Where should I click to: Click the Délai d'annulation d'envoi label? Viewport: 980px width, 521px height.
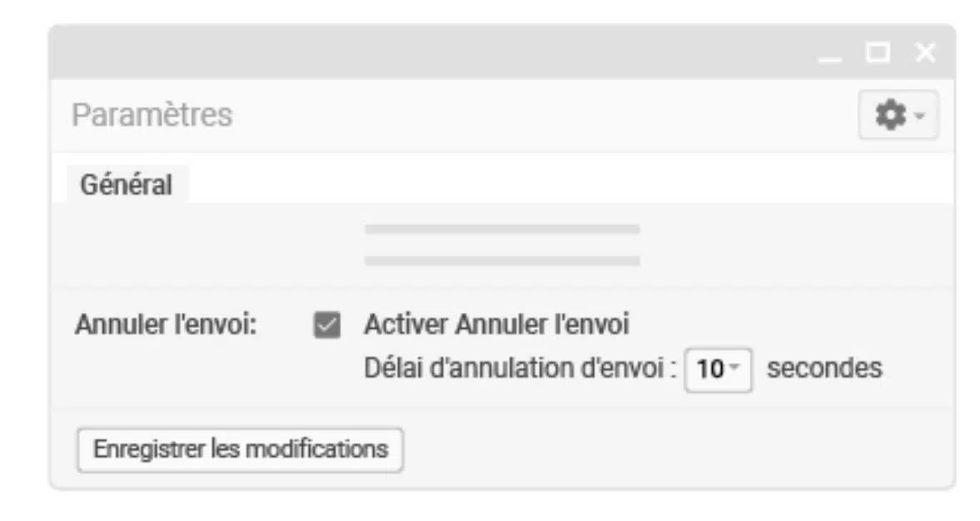click(520, 368)
